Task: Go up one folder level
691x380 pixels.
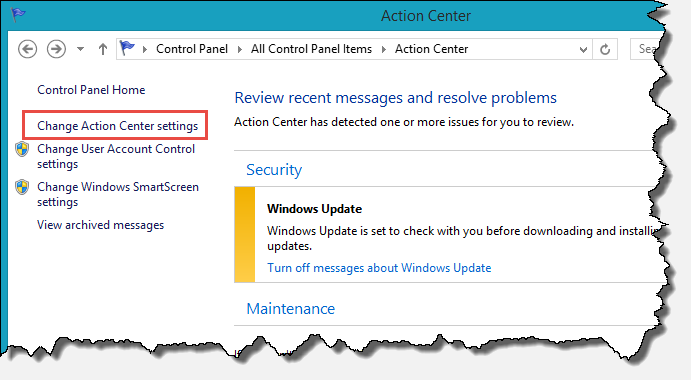Action: point(103,49)
